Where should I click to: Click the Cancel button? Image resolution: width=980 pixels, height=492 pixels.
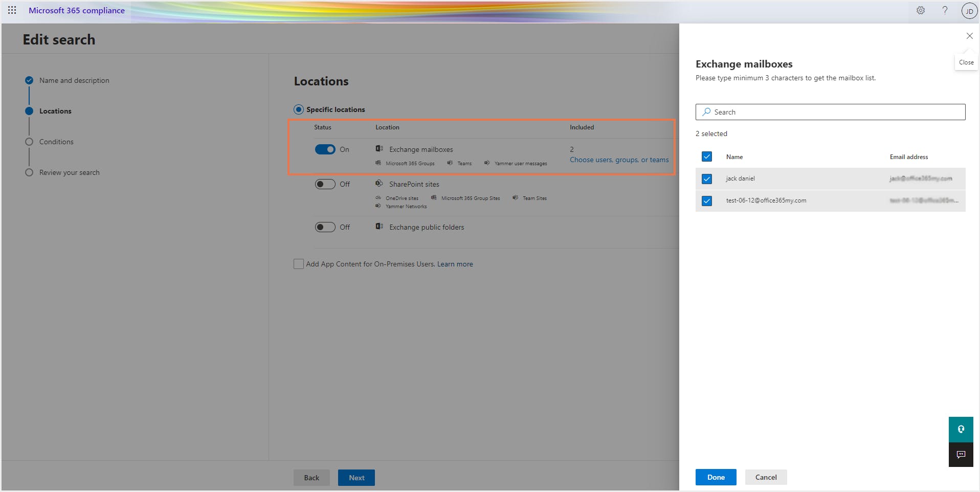766,477
